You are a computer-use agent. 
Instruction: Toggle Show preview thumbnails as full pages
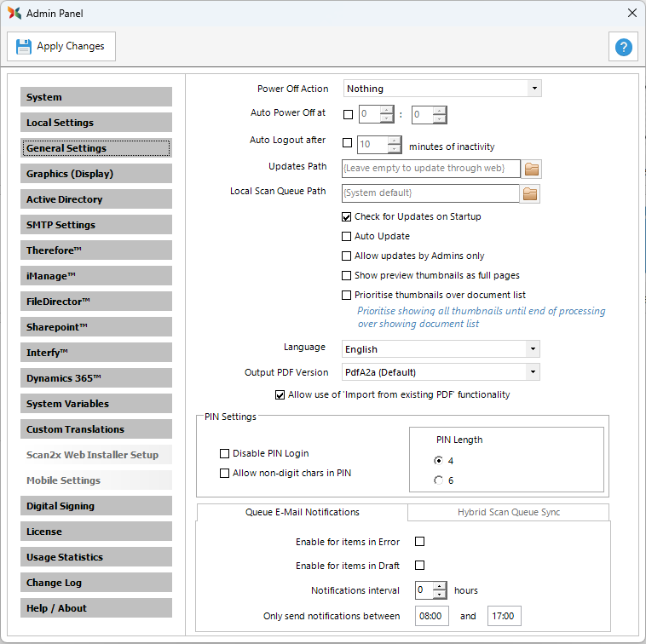click(x=347, y=275)
